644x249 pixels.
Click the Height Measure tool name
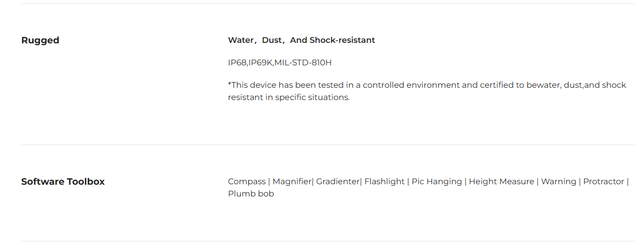point(502,182)
